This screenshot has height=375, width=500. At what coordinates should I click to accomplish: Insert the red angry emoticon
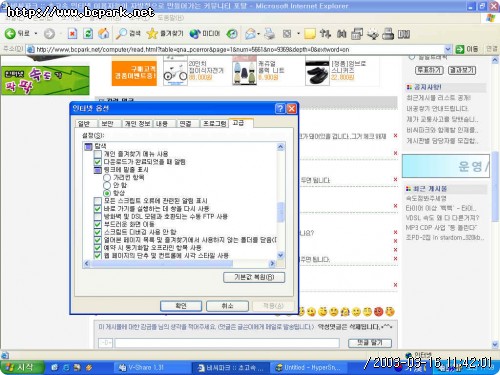pyautogui.click(x=379, y=312)
